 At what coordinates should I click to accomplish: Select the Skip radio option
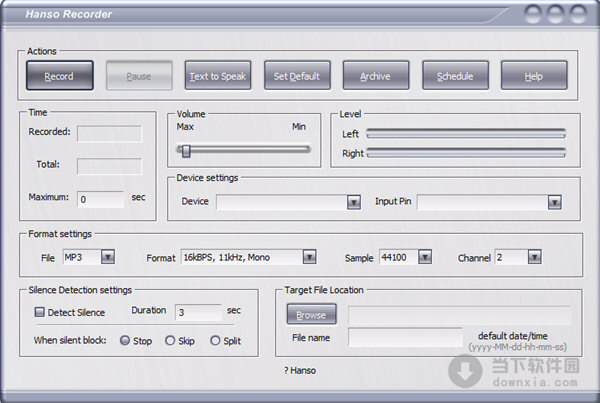tap(170, 340)
